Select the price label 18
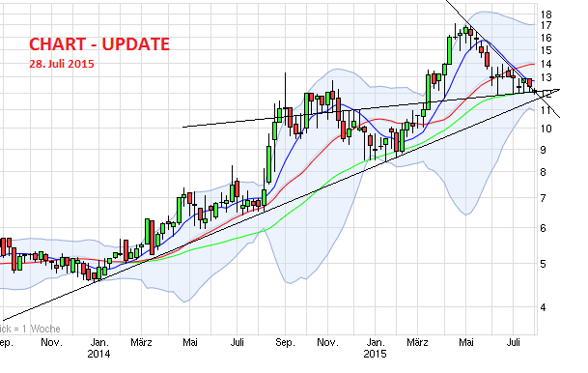The height and width of the screenshot is (373, 588). [x=546, y=14]
